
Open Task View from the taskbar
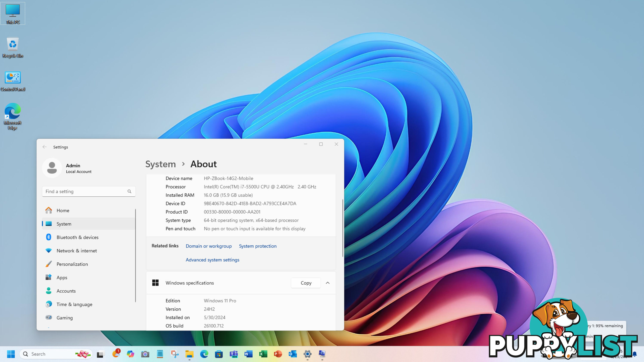(100, 354)
